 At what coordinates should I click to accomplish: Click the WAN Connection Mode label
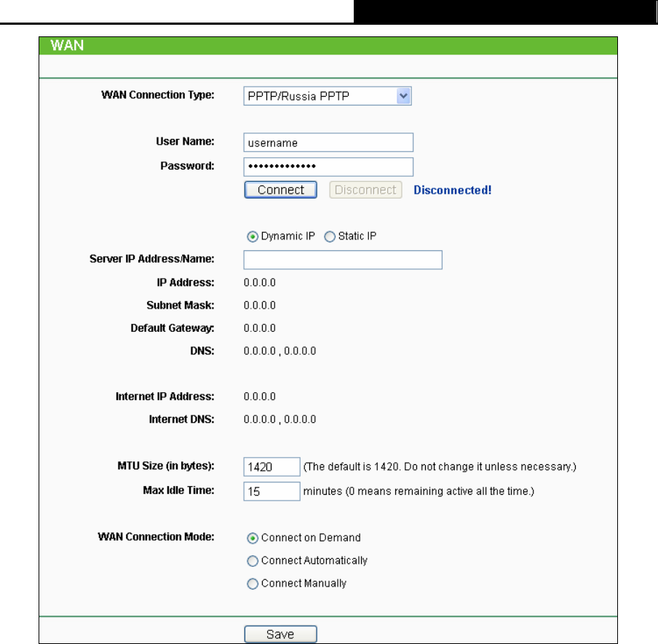(x=156, y=536)
